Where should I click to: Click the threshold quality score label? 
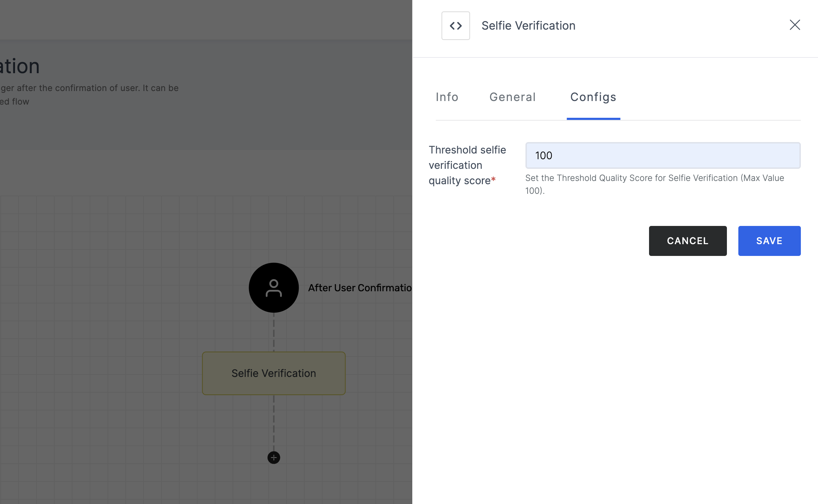point(467,165)
